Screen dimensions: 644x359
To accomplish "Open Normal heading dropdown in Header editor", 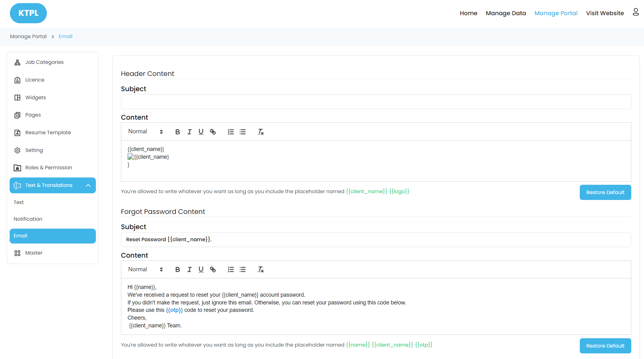I will coord(145,131).
